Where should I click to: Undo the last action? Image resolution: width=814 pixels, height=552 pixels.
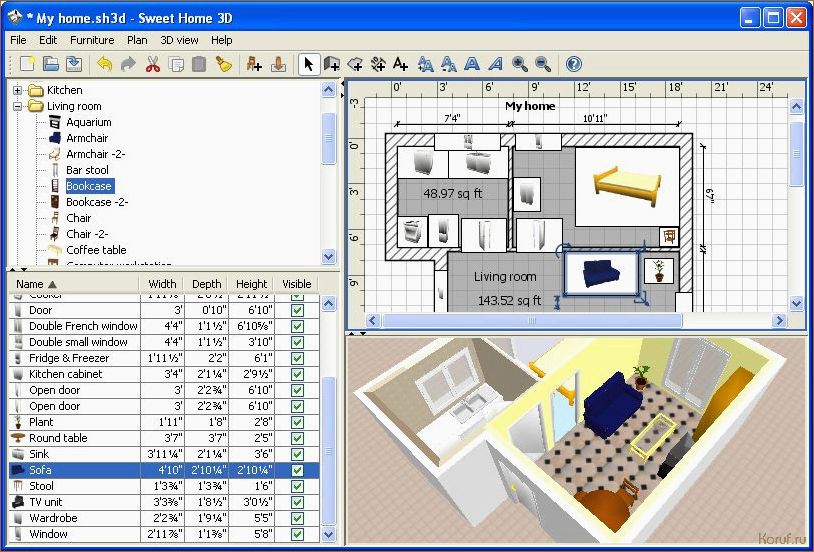[105, 64]
